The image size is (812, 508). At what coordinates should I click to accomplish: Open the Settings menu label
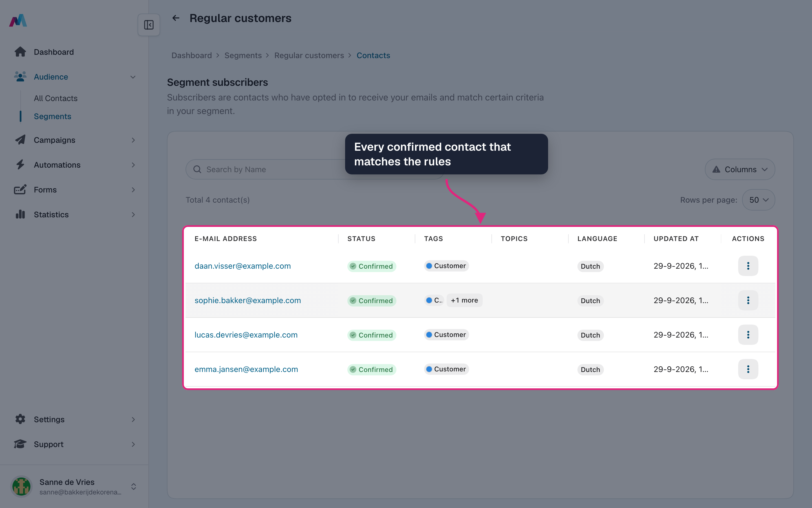(49, 419)
